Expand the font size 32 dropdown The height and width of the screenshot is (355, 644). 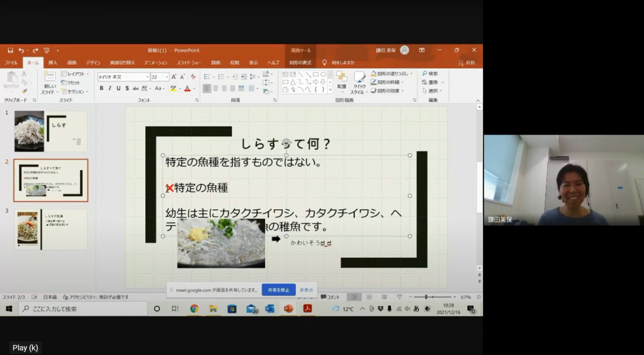pos(167,77)
